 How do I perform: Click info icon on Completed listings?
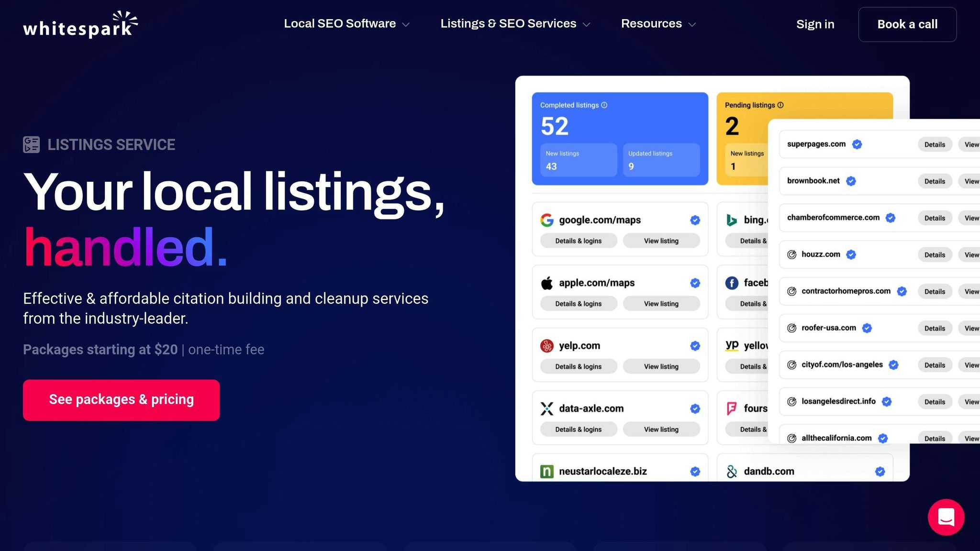604,105
